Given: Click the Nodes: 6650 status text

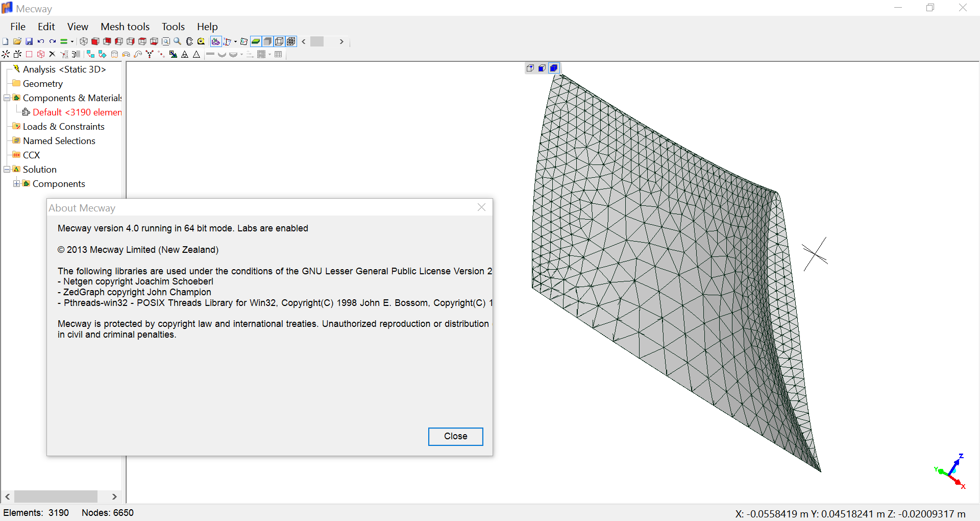Looking at the screenshot, I should coord(108,513).
